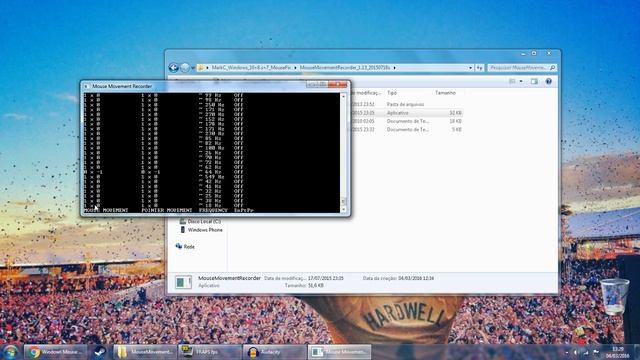Select the Documento de Te... row of 5 KB
Image resolution: width=640 pixels, height=360 pixels.
tap(407, 129)
